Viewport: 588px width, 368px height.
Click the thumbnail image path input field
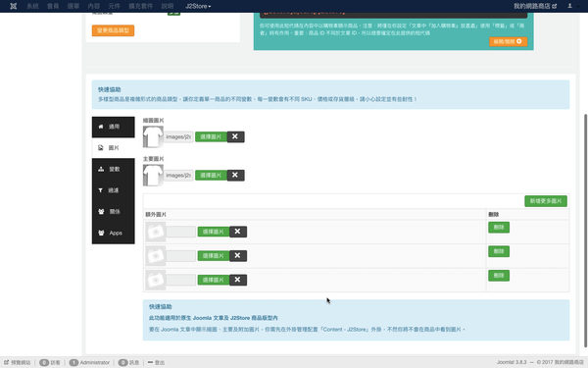pyautogui.click(x=179, y=136)
